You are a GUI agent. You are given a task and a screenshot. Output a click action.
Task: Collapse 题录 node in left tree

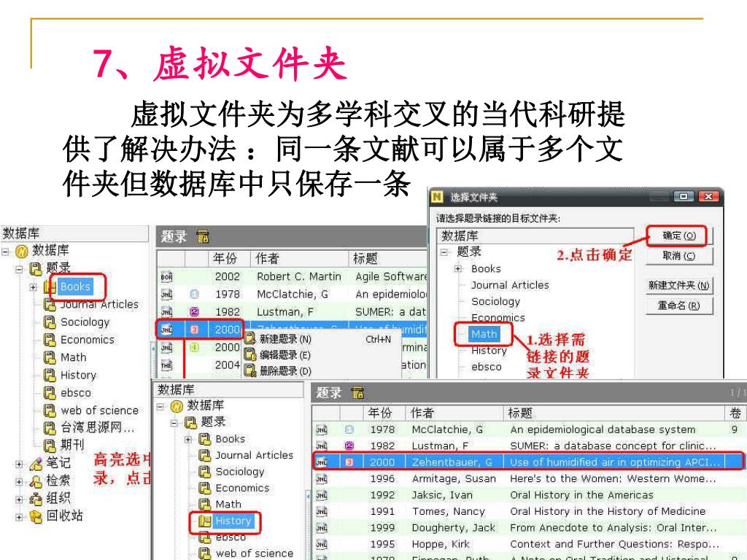pos(19,269)
